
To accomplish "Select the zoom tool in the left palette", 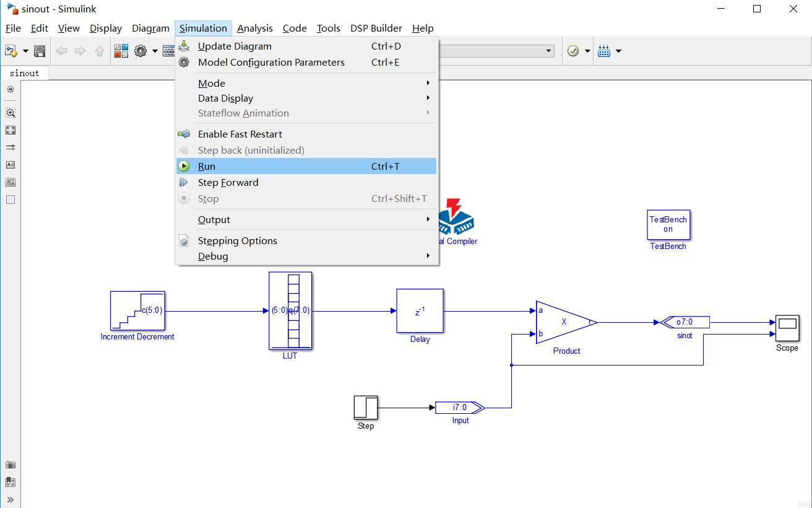I will [x=10, y=113].
